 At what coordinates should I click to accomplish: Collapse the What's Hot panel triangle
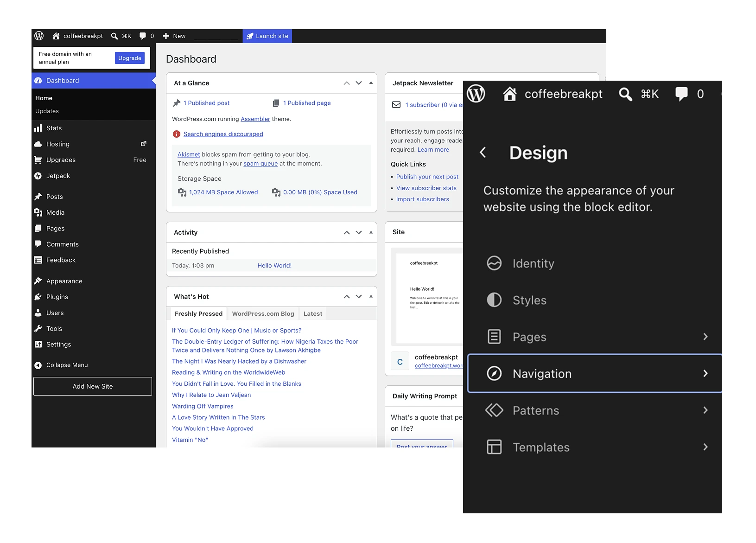pos(371,296)
